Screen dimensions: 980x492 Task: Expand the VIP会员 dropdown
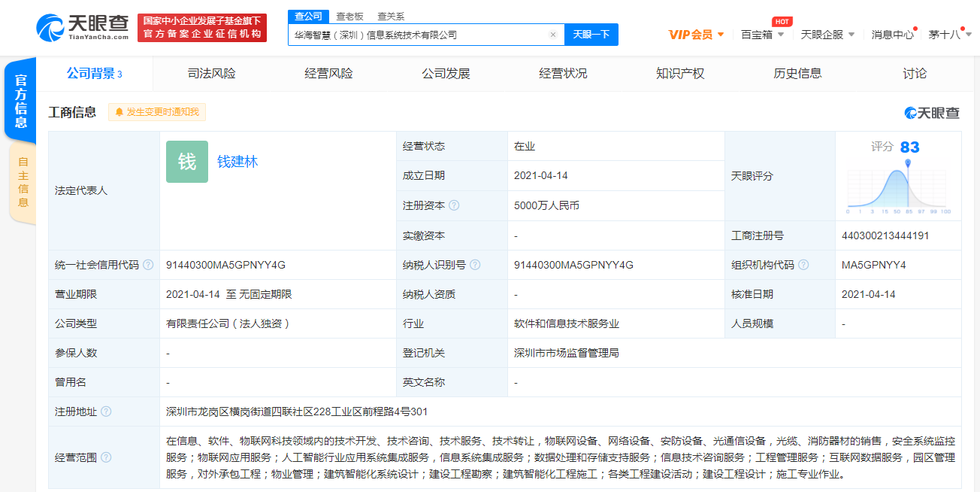click(691, 35)
